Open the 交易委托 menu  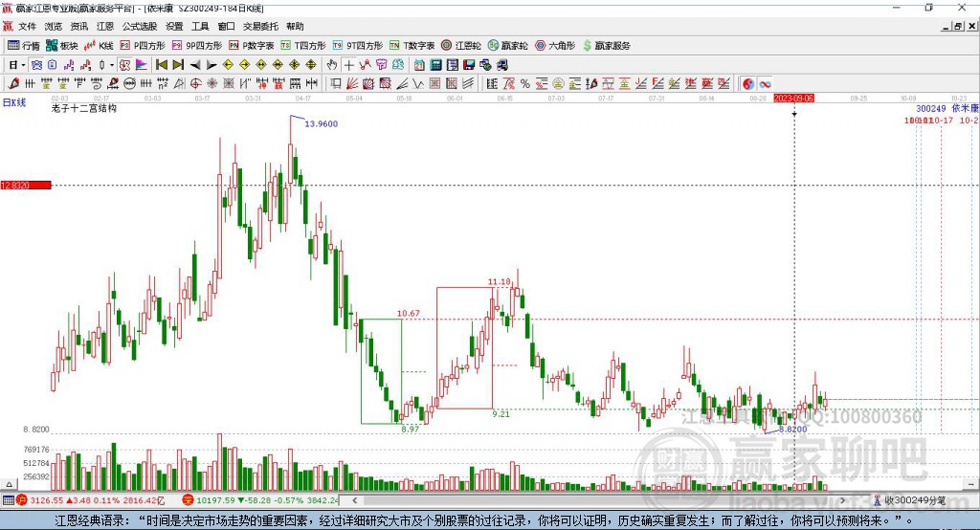[x=260, y=26]
